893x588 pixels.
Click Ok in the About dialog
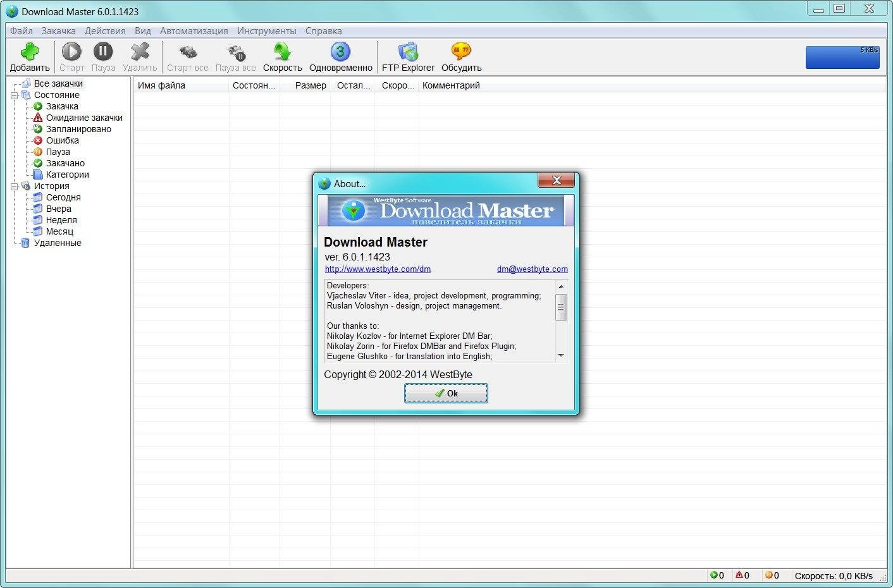click(x=446, y=393)
